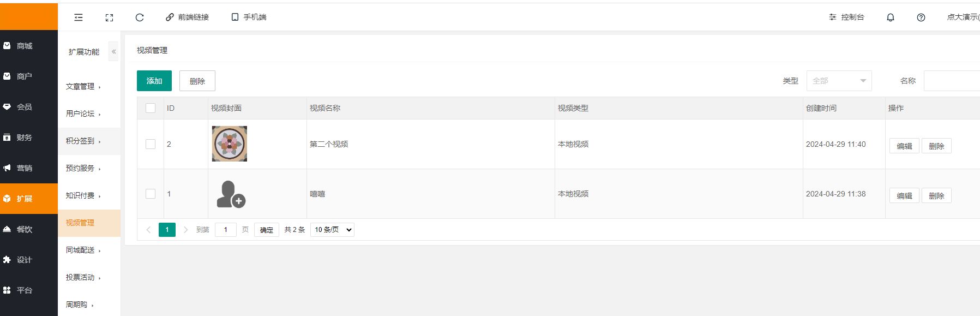Screen dimensions: 980x316
Task: Click the 名称 search input field
Action: pos(952,81)
